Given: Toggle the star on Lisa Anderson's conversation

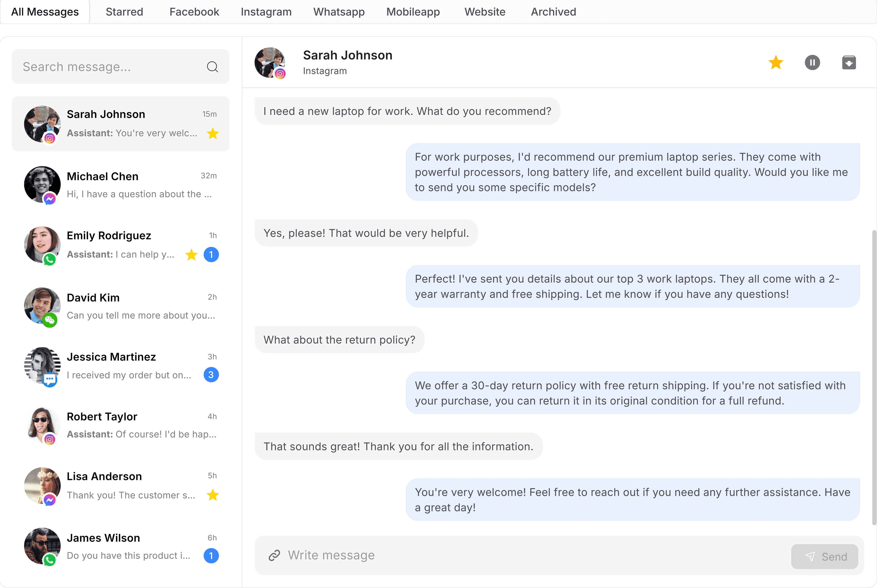Looking at the screenshot, I should pyautogui.click(x=213, y=495).
